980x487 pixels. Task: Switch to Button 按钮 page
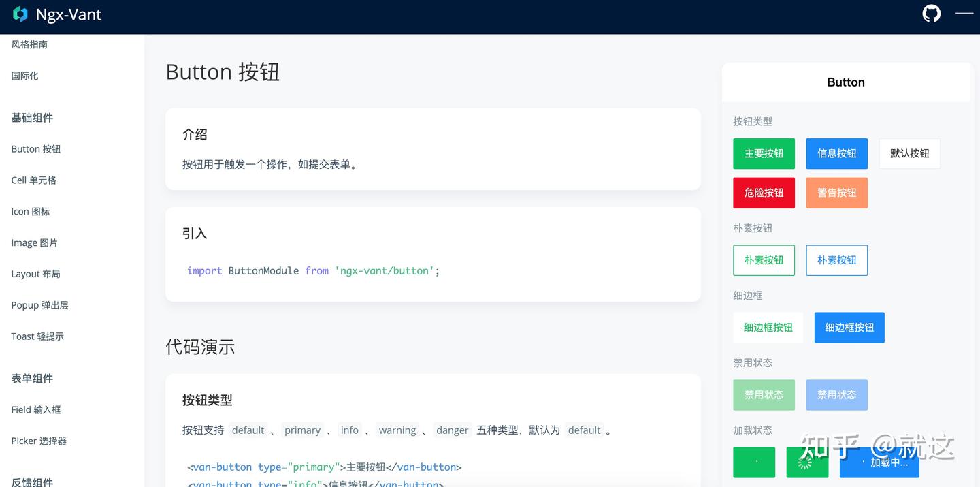(35, 148)
